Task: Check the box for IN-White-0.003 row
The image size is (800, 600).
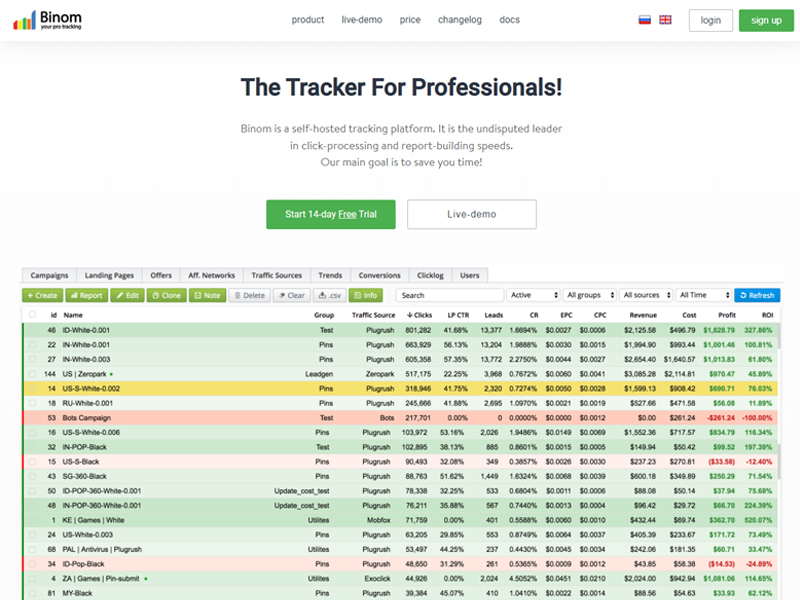Action: 33,359
